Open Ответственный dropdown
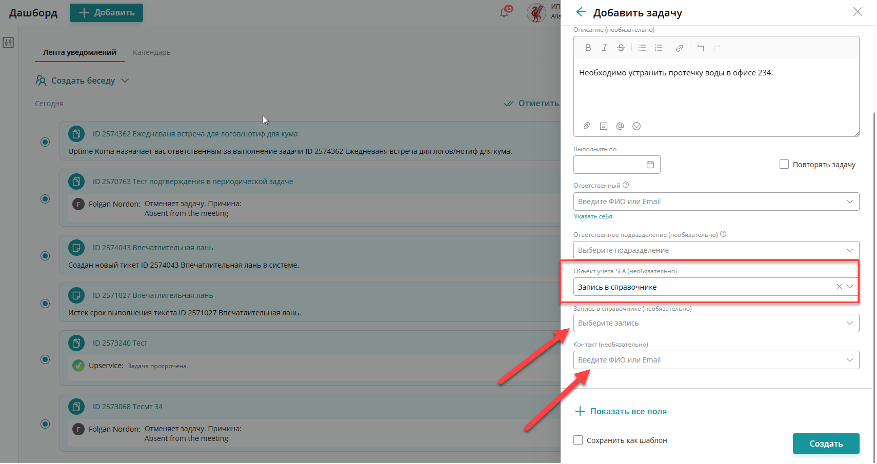The image size is (877, 464). 716,202
